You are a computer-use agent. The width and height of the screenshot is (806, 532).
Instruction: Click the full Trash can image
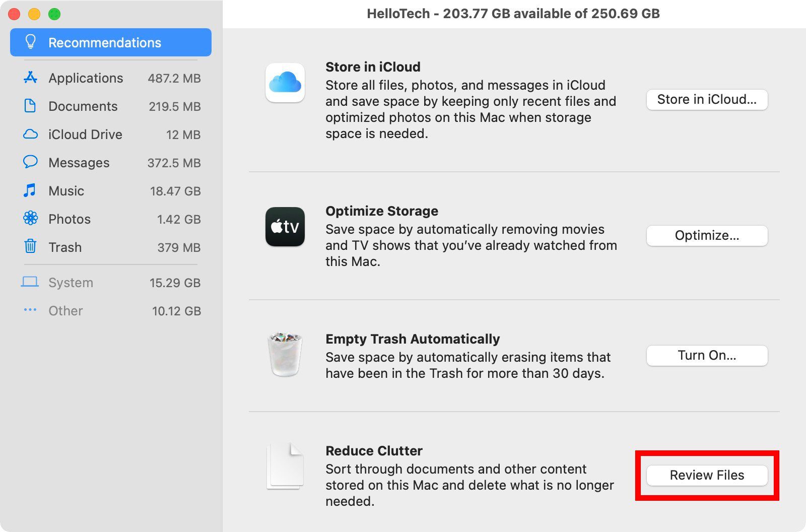(x=285, y=354)
